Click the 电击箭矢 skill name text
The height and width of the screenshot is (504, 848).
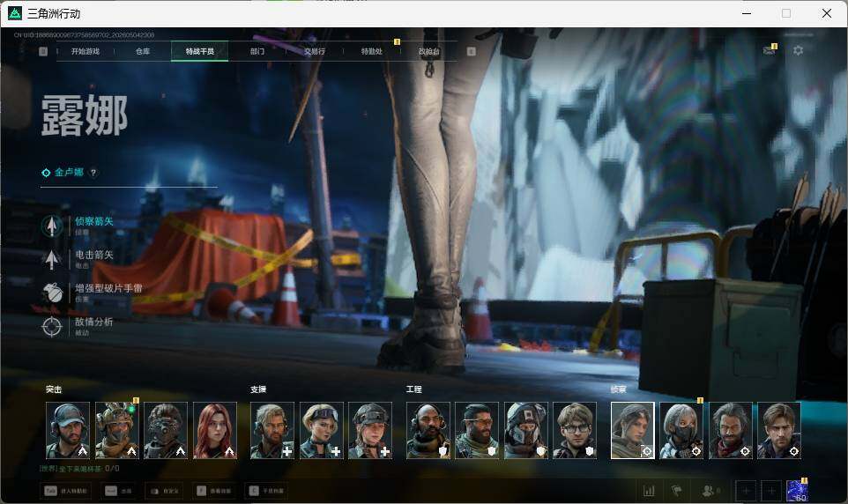coord(94,255)
